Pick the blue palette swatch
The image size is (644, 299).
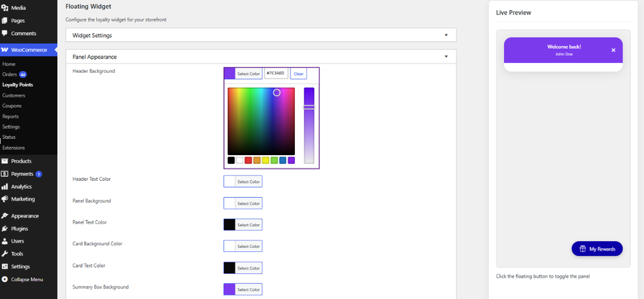pyautogui.click(x=283, y=160)
